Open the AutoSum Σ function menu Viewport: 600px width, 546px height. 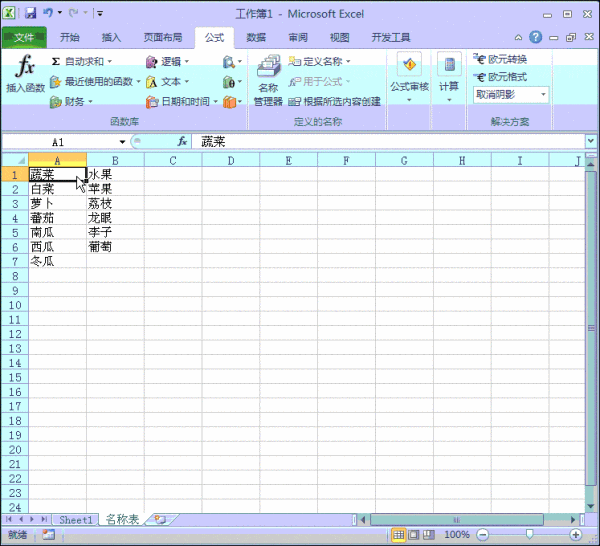click(82, 61)
